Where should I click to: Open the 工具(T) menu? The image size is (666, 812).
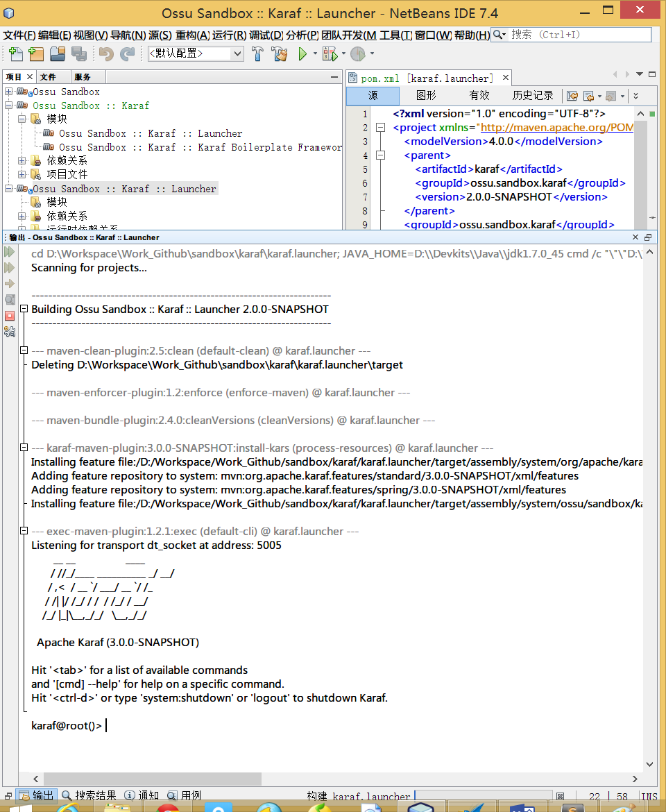coord(396,35)
